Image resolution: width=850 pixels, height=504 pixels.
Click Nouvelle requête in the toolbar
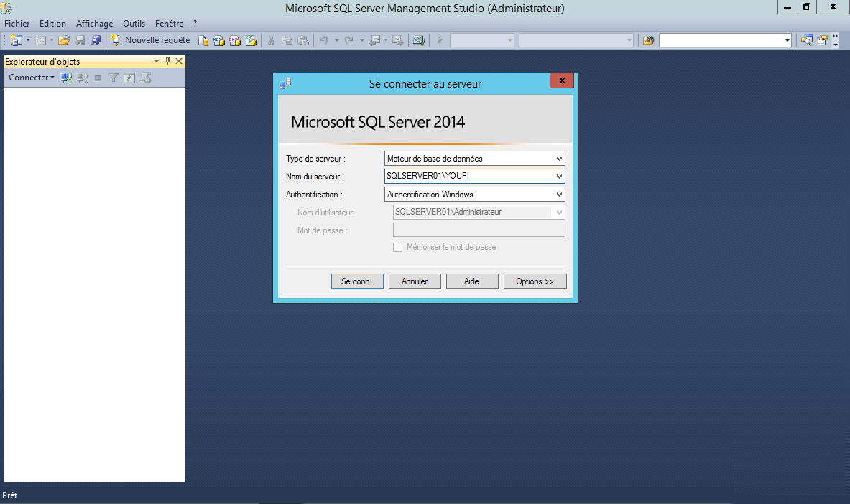[150, 40]
